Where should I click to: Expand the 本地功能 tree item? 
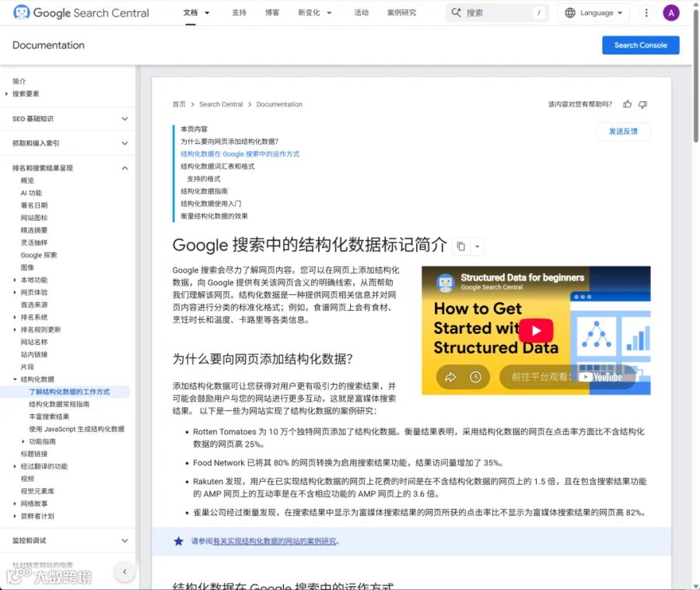[x=15, y=280]
